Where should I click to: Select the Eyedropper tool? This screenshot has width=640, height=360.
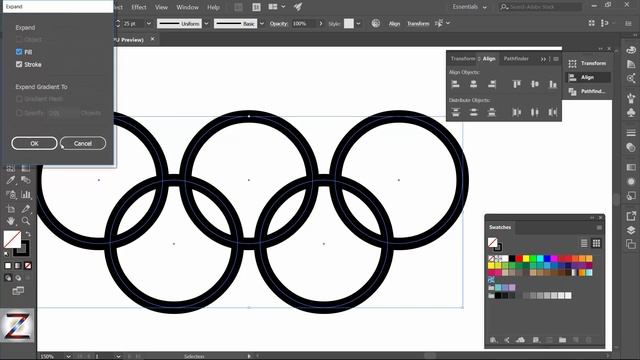(x=11, y=180)
